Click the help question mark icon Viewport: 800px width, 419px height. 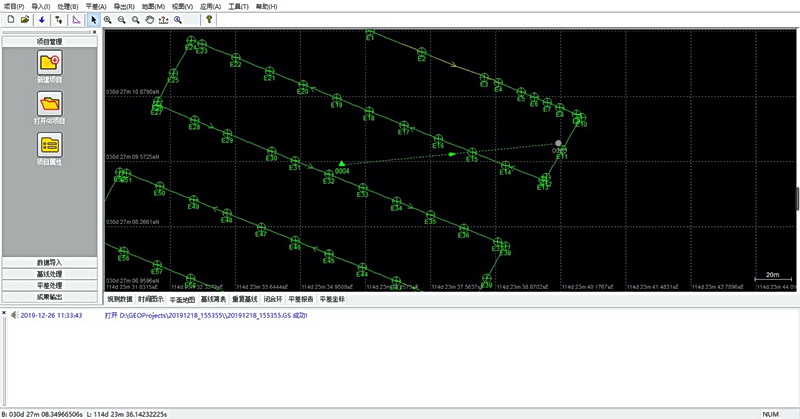coord(208,19)
